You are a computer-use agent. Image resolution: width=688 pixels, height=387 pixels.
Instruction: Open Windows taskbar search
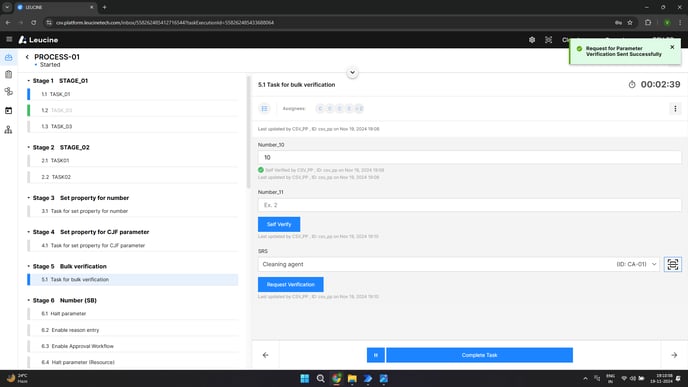320,378
